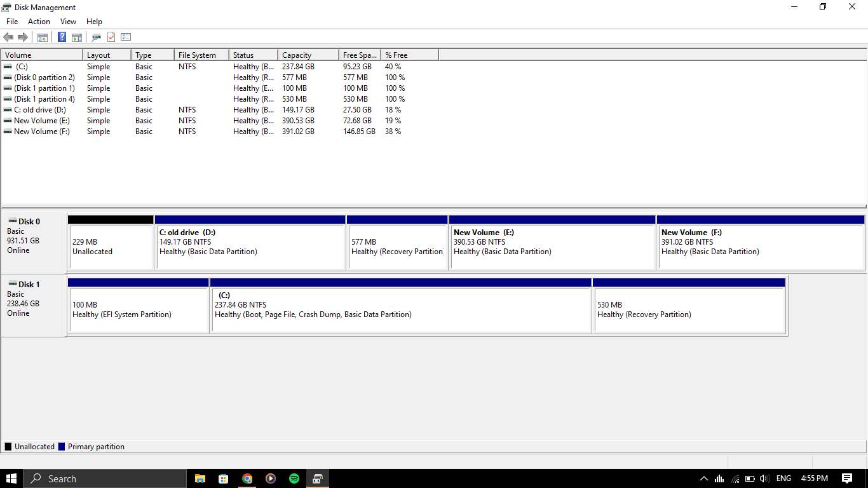Click the Wi-Fi network tray icon

735,478
